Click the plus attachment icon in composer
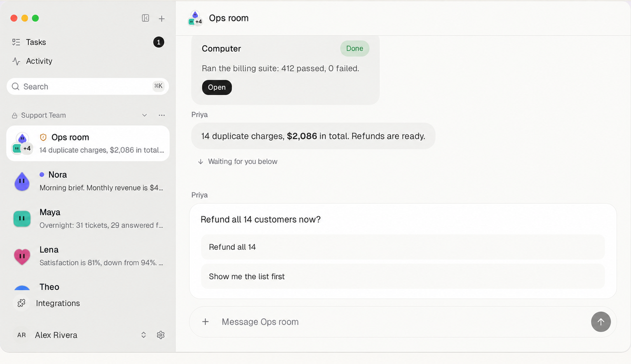Viewport: 631px width, 364px height. coord(205,322)
